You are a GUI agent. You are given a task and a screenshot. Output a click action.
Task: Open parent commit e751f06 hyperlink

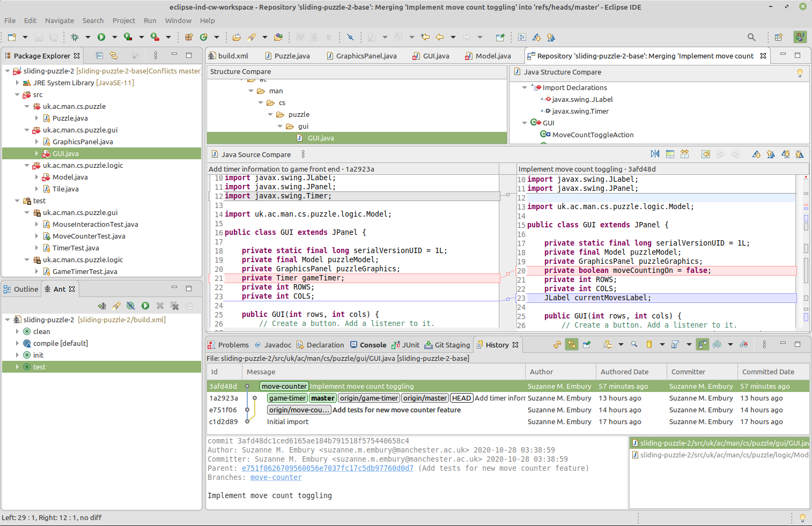pyautogui.click(x=327, y=468)
